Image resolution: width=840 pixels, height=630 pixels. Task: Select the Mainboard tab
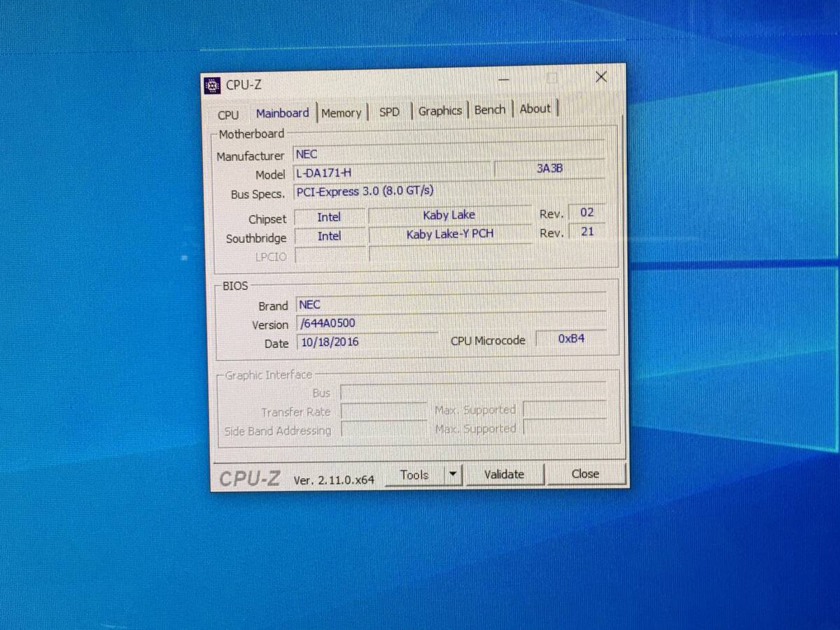coord(282,113)
